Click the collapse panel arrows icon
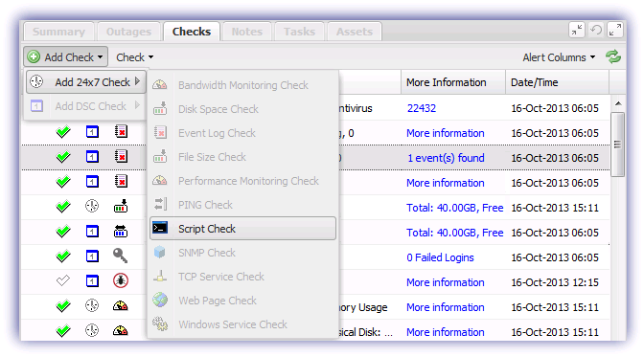 [577, 30]
